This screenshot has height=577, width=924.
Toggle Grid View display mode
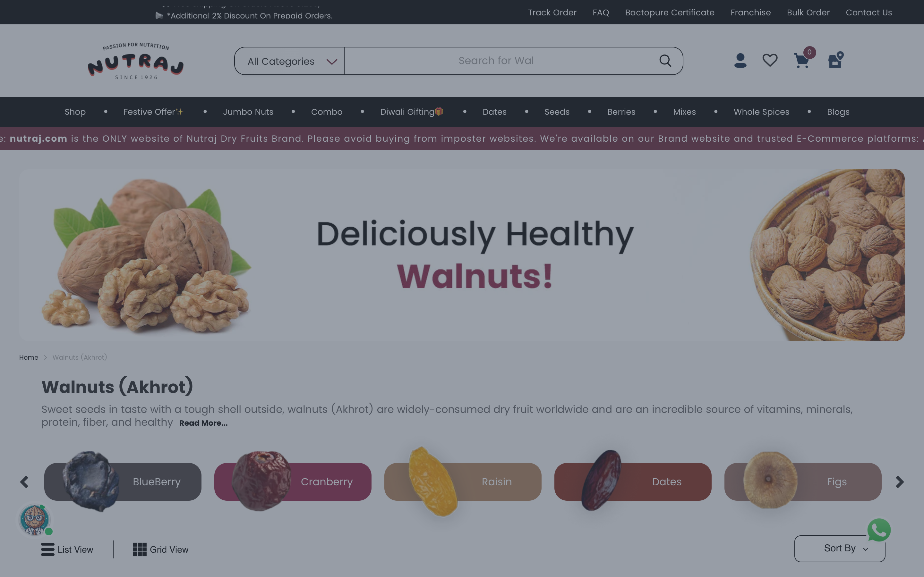(x=160, y=548)
